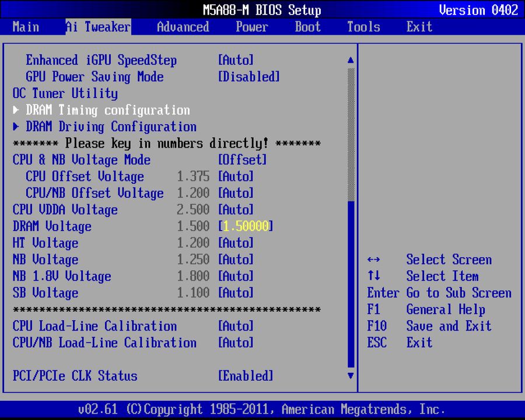Click the settings list scrollbar thumb
The height and width of the screenshot is (420, 525).
coord(351,284)
